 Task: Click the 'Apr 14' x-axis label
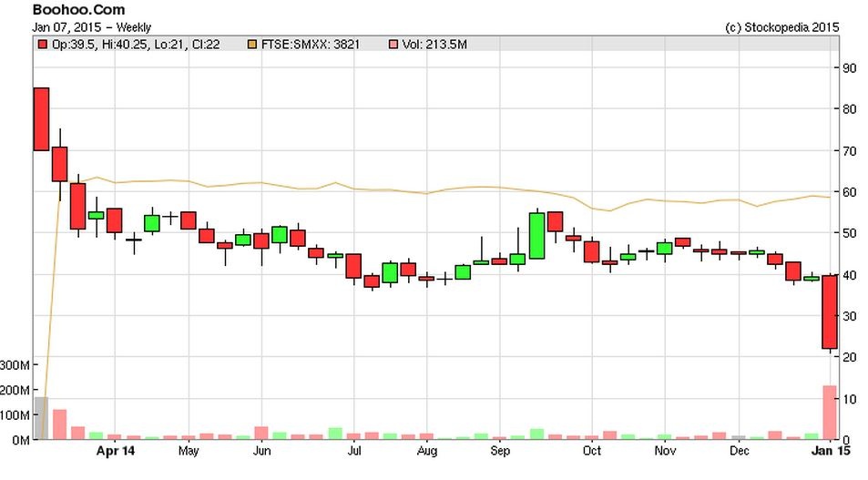click(115, 451)
